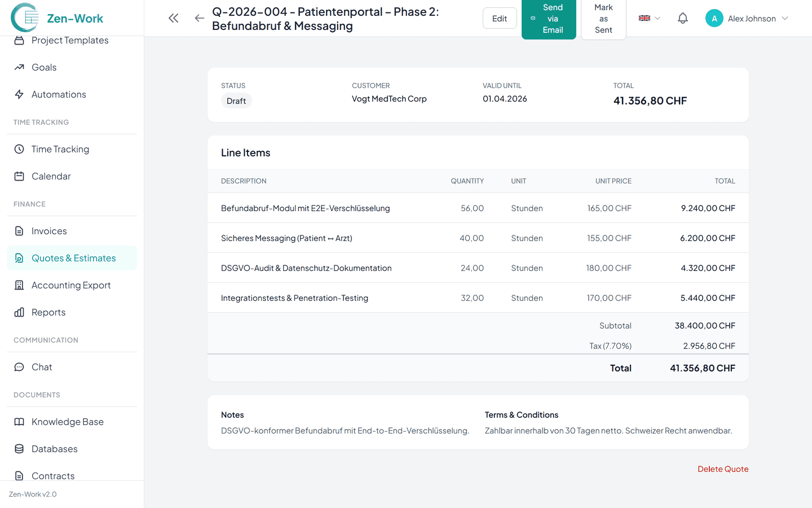The height and width of the screenshot is (508, 812).
Task: Open Invoices in the sidebar
Action: coord(49,231)
